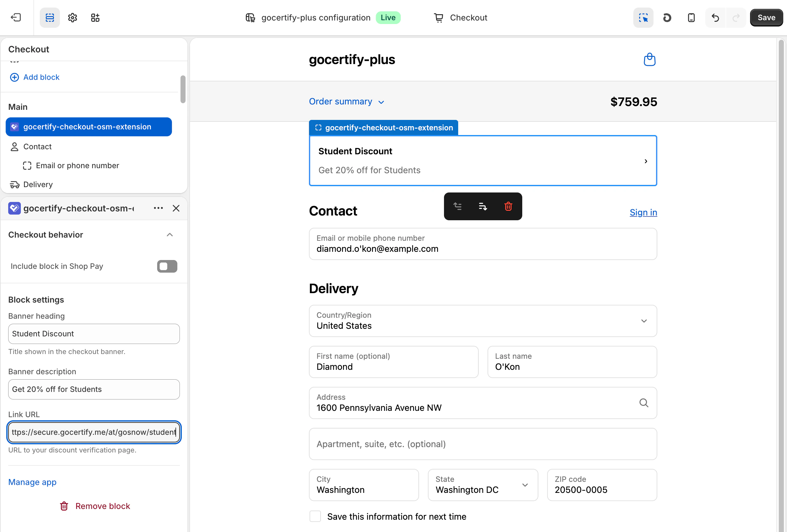Open the Checkout page selector at the top

[x=460, y=18]
